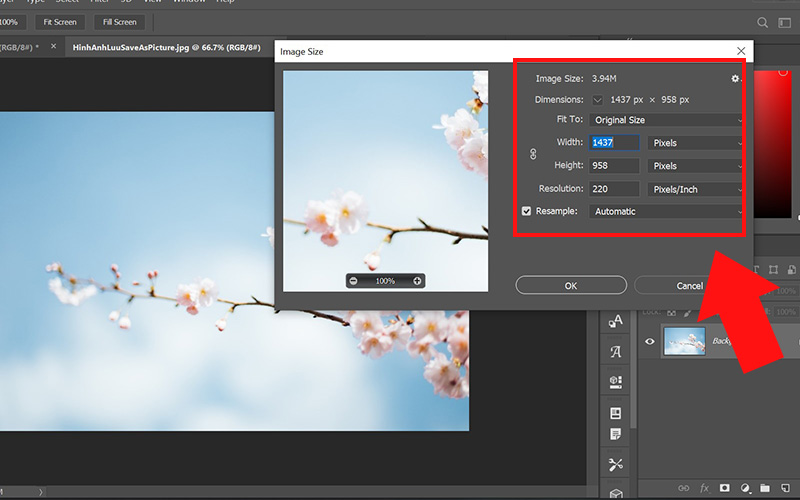Hide the Background layer with the eye icon
This screenshot has width=800, height=500.
pos(649,341)
